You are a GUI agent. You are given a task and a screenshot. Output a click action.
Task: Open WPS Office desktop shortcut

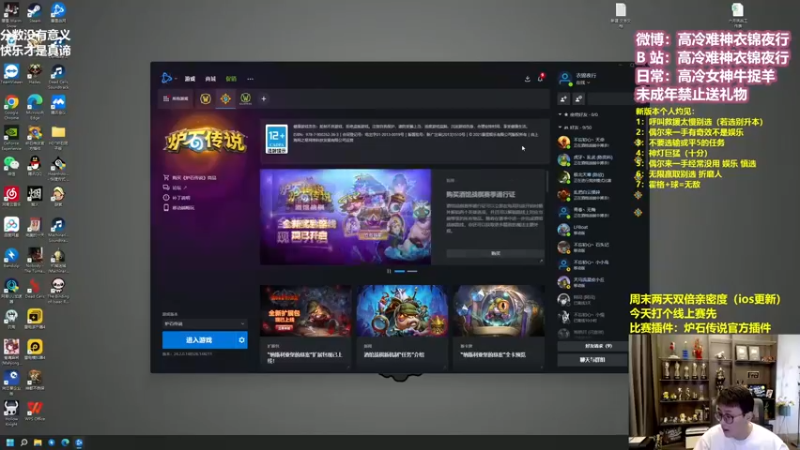[35, 411]
